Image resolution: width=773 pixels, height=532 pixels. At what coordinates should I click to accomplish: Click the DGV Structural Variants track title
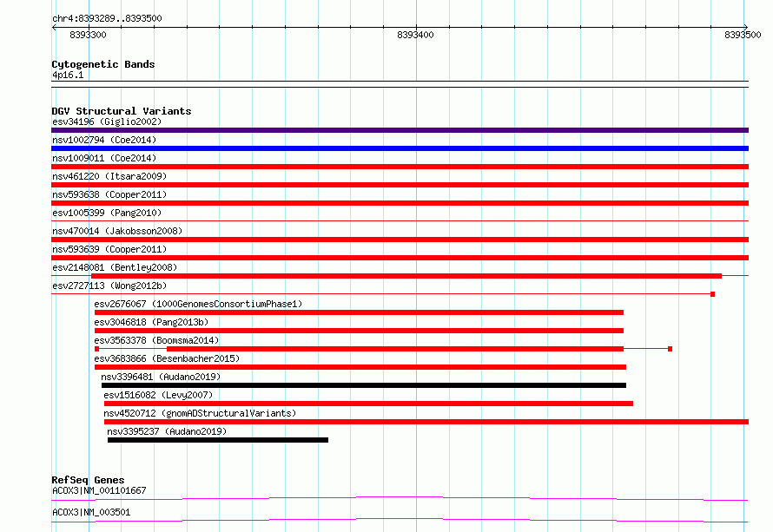[x=122, y=111]
